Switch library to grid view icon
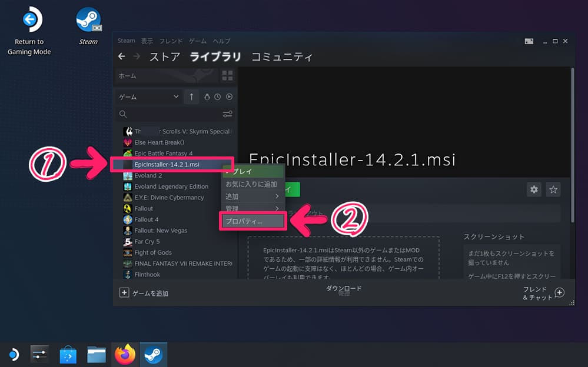The width and height of the screenshot is (588, 367). (227, 76)
